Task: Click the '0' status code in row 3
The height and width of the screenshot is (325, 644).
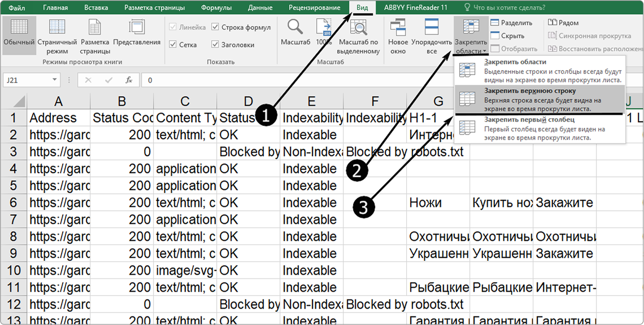Action: point(122,152)
